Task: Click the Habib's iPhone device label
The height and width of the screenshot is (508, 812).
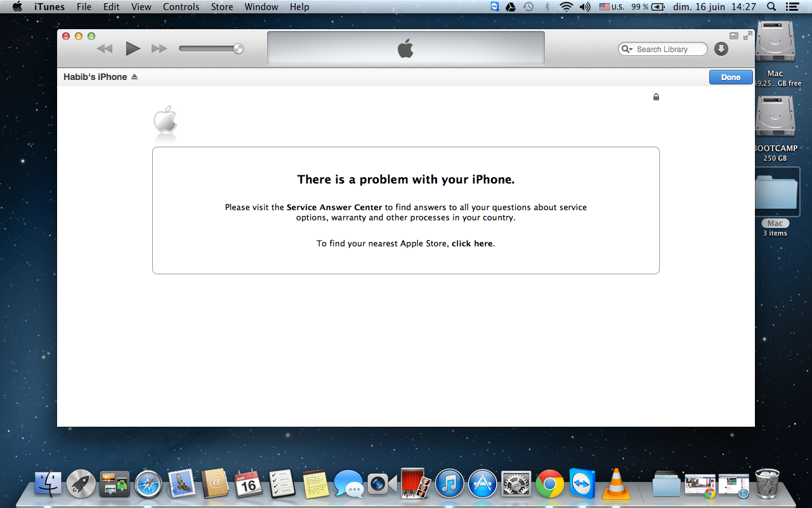Action: point(95,77)
